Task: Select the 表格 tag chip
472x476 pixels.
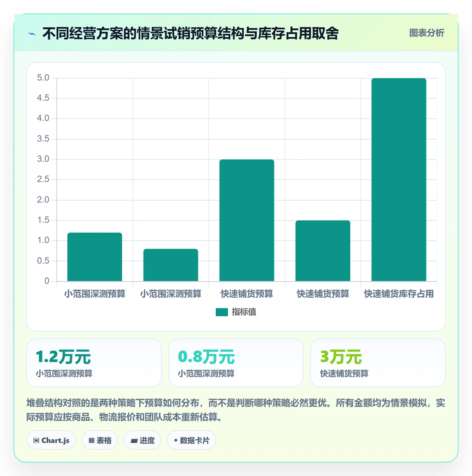Action: click(x=100, y=440)
